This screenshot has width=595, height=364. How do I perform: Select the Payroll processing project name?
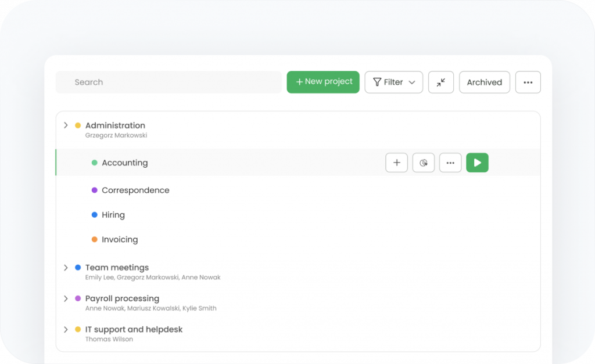(x=122, y=299)
